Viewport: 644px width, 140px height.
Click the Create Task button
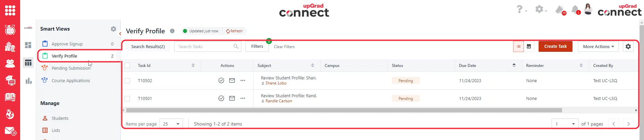(x=555, y=46)
